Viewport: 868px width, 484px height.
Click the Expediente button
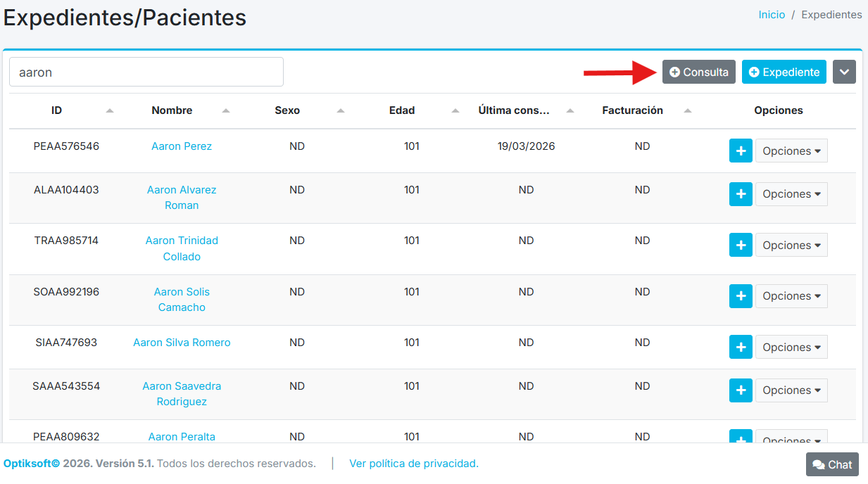click(784, 72)
